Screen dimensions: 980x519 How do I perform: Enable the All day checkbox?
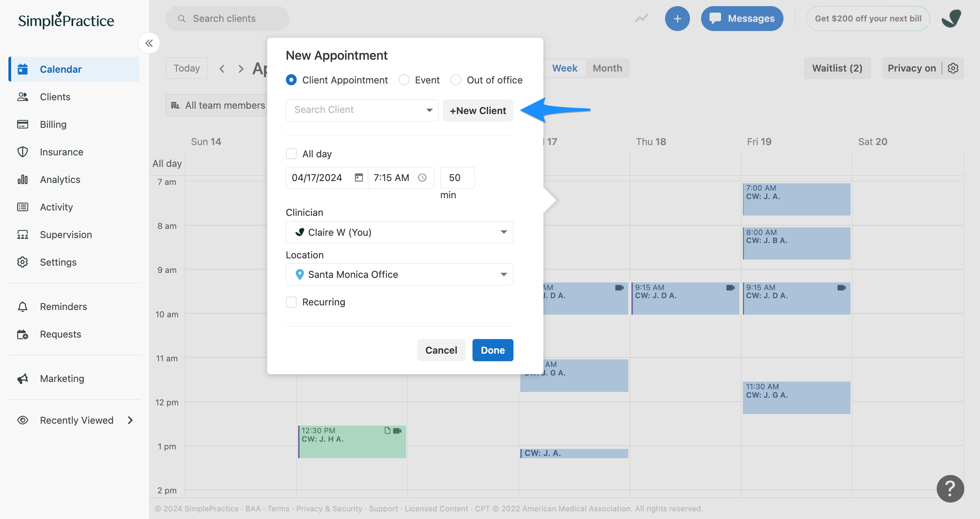[291, 153]
